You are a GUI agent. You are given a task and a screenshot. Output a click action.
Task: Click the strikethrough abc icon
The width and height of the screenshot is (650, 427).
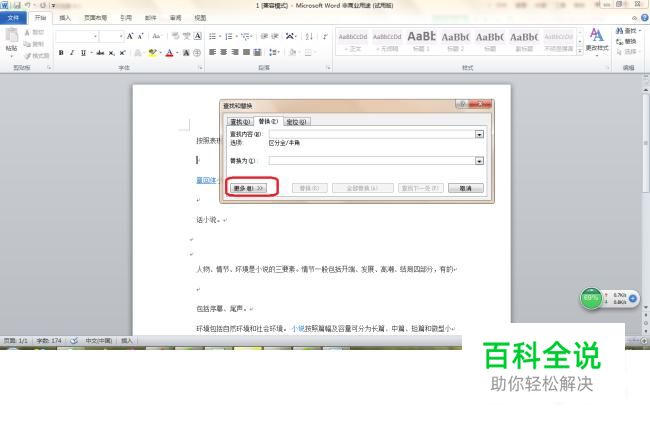coord(100,53)
